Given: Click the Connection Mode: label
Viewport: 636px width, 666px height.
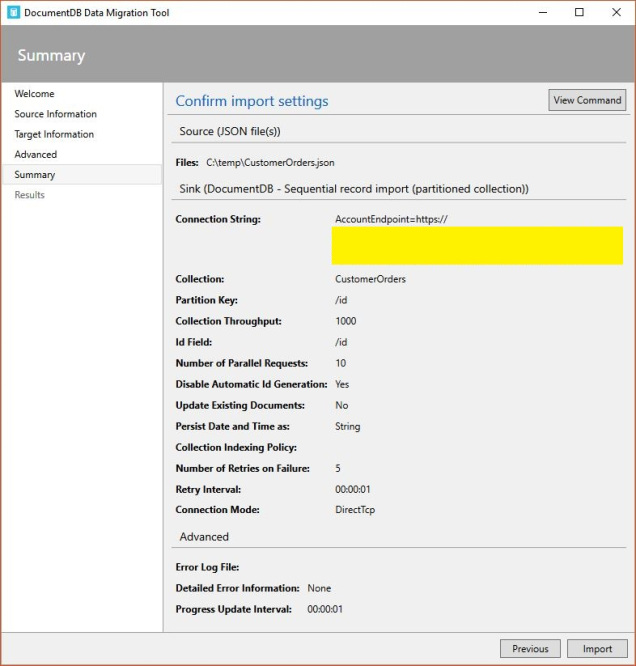Looking at the screenshot, I should pyautogui.click(x=218, y=510).
